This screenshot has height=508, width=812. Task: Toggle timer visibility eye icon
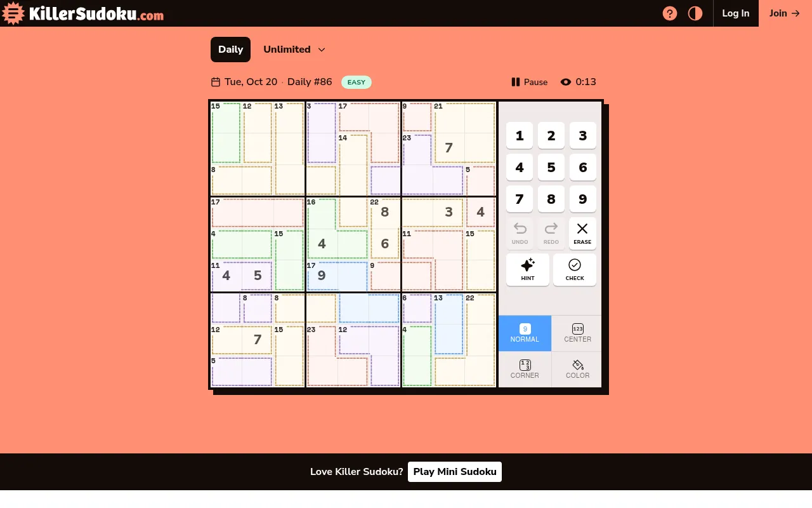pos(566,82)
